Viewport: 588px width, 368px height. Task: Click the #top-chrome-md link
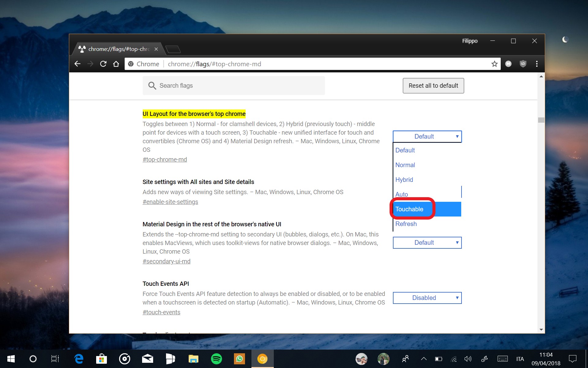[165, 159]
